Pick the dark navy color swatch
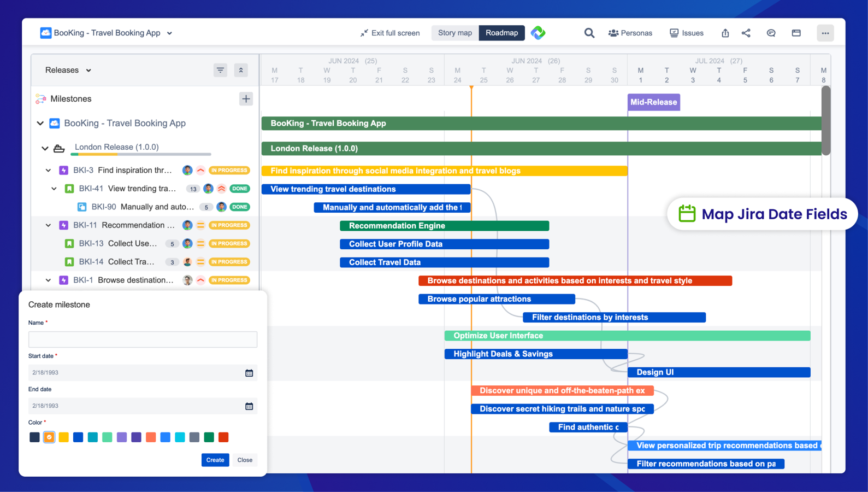 tap(34, 437)
